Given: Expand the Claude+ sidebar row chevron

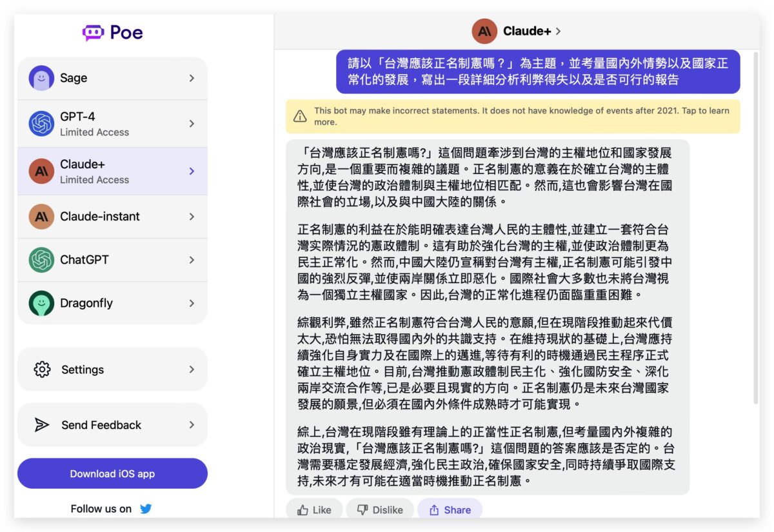Looking at the screenshot, I should click(x=192, y=171).
